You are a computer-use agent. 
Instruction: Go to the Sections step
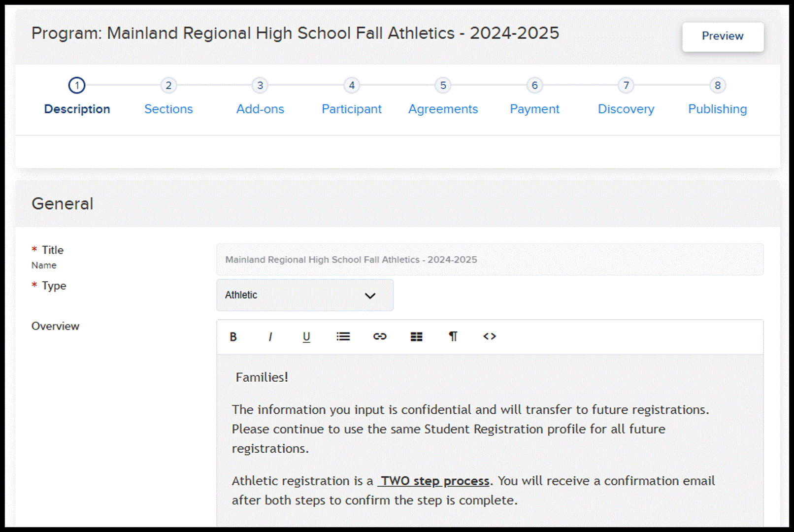(x=168, y=109)
